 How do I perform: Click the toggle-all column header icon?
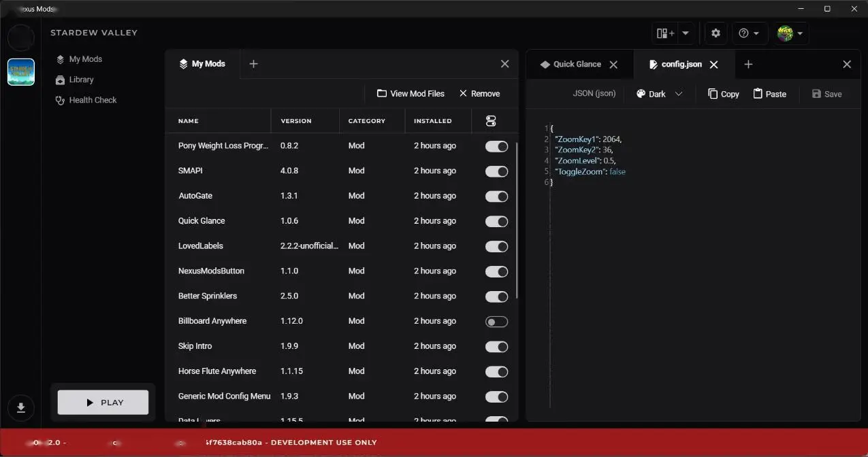pos(491,121)
